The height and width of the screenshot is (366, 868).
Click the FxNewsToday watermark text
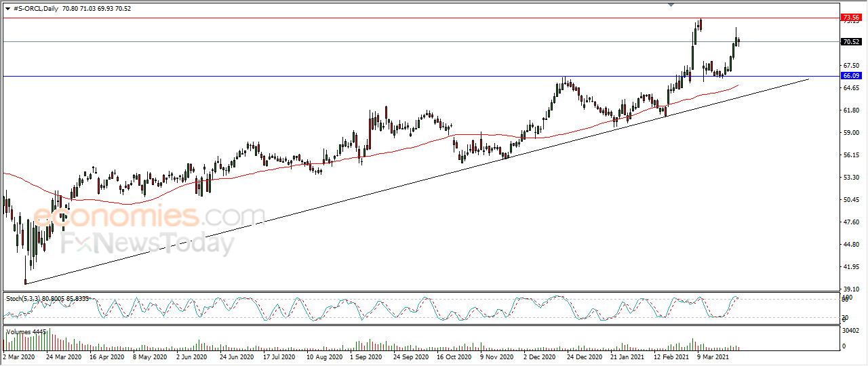point(148,243)
